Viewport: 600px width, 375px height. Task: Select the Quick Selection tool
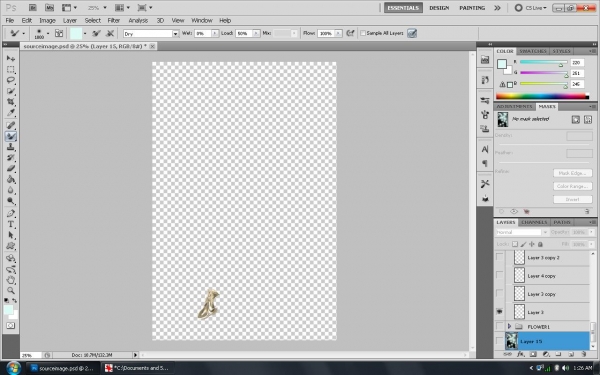11,91
